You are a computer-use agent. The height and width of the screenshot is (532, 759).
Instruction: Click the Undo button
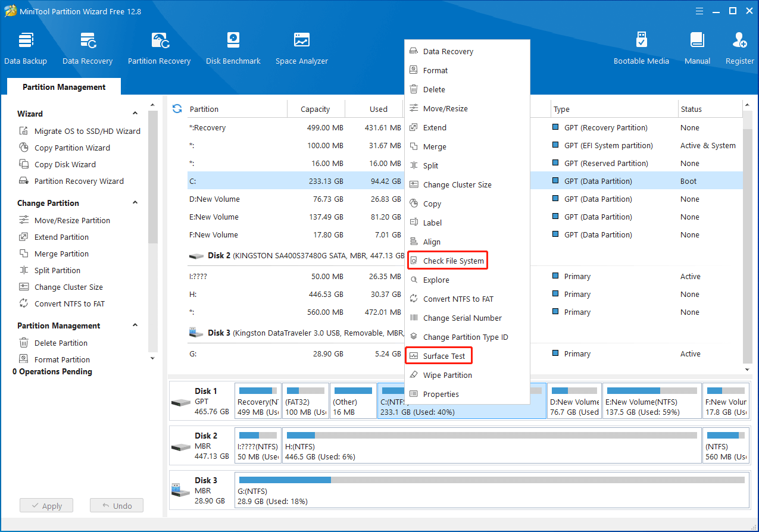[x=117, y=506]
